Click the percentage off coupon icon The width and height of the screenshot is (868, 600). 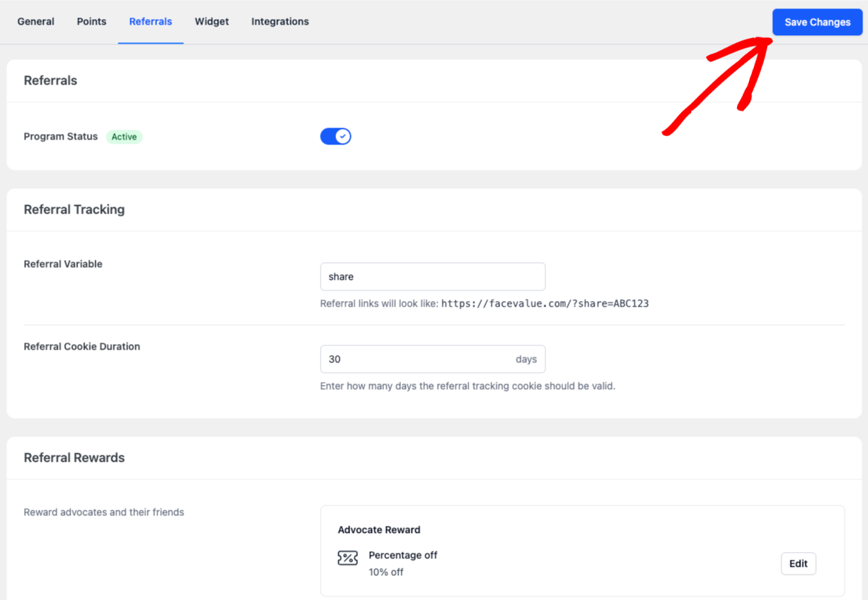coord(347,558)
